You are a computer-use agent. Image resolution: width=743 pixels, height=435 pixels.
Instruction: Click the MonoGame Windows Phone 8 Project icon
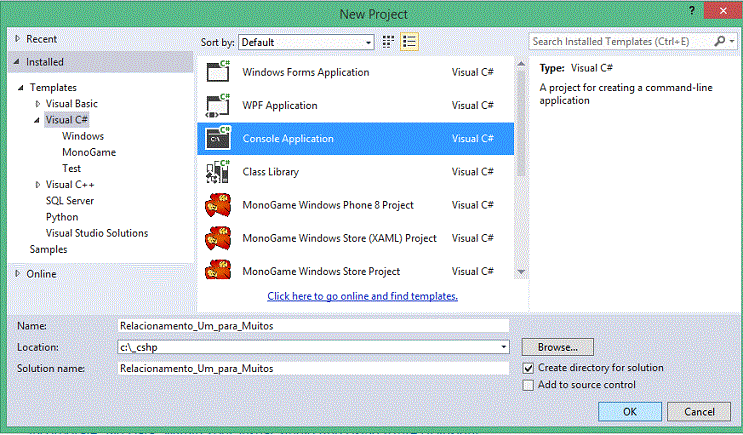coord(218,205)
